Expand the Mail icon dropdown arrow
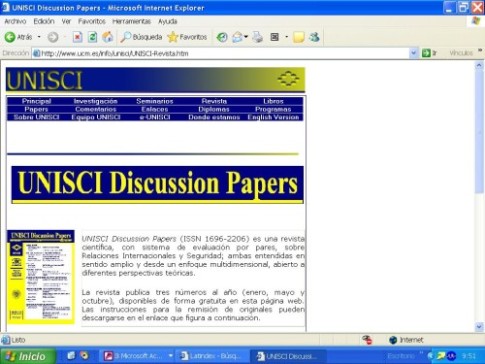The image size is (485, 364). [246, 37]
